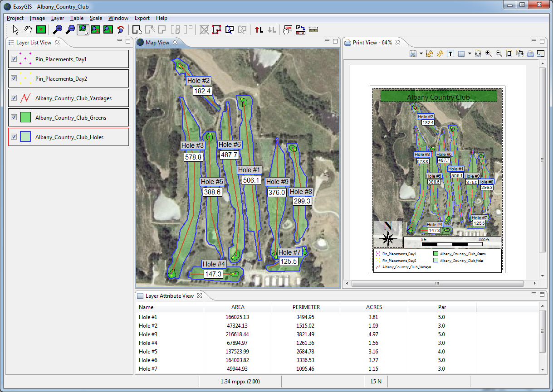This screenshot has width=553, height=392.
Task: Click the clear selection crossed-box icon
Action: click(x=204, y=30)
